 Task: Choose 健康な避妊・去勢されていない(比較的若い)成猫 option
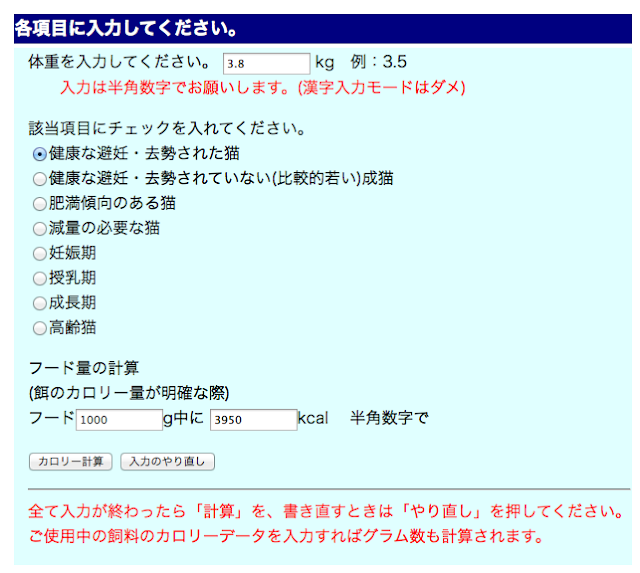40,179
